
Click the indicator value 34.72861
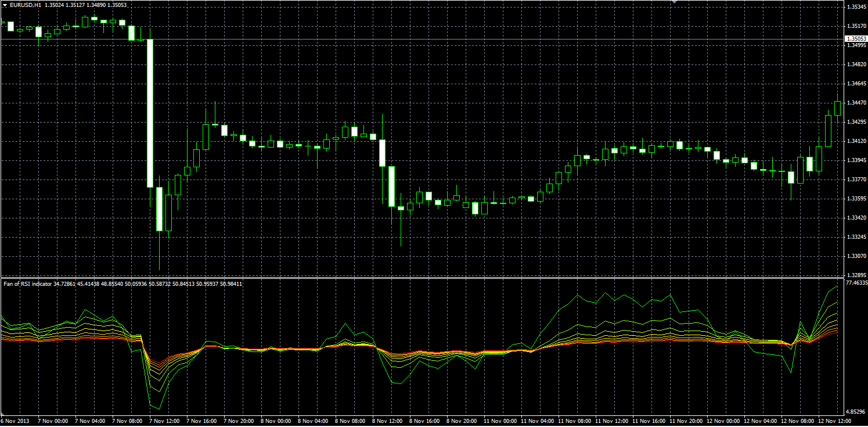(64, 284)
